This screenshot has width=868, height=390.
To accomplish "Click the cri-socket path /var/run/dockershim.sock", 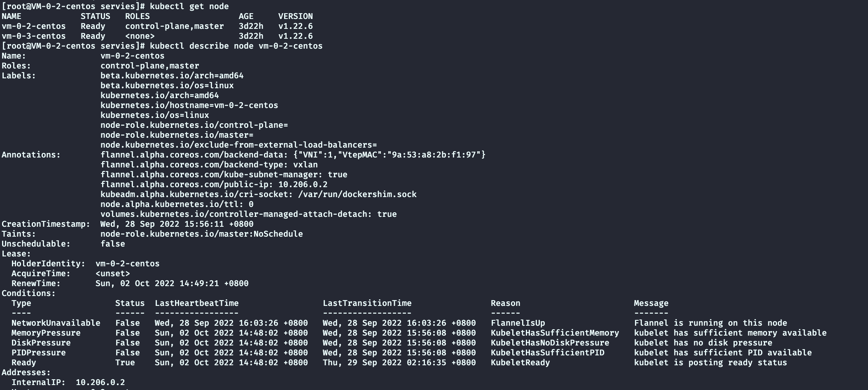I will pos(357,194).
